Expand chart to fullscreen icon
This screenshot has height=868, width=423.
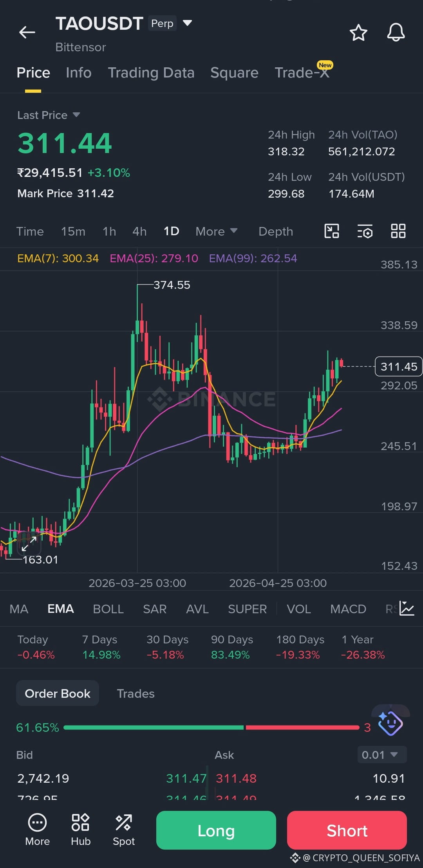pos(29,544)
